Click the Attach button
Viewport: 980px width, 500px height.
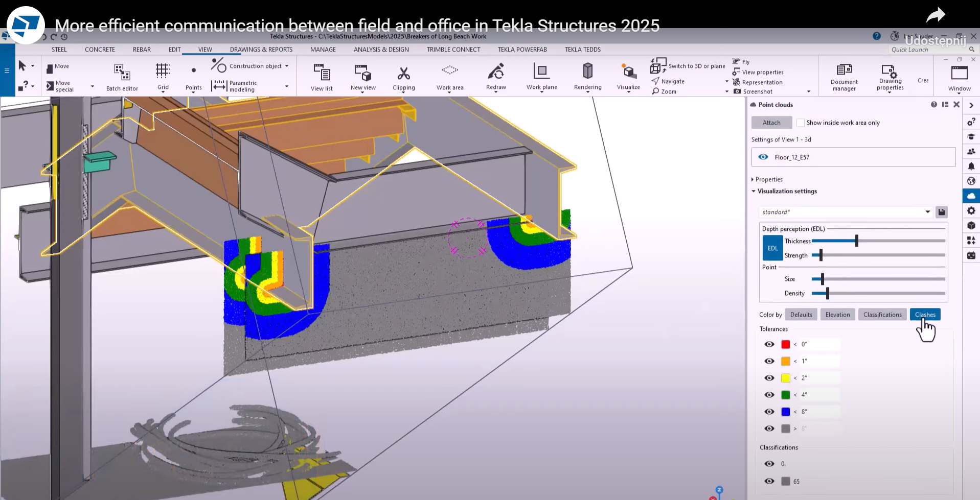[x=771, y=123]
